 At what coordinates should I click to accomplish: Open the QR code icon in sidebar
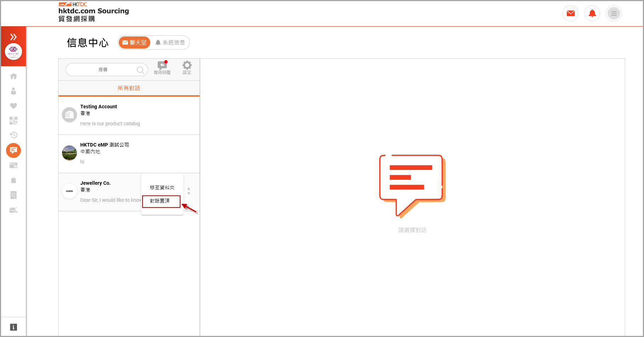coord(13,121)
